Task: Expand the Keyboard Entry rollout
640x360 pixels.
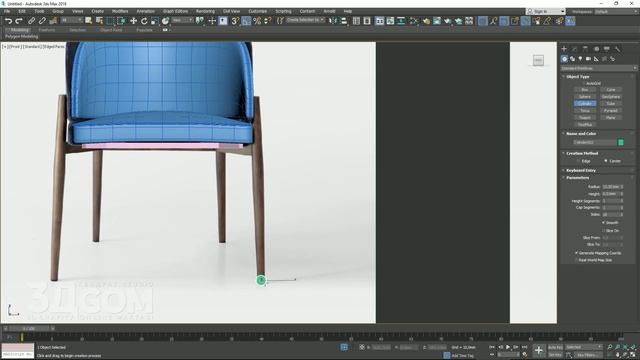Action: coord(580,170)
